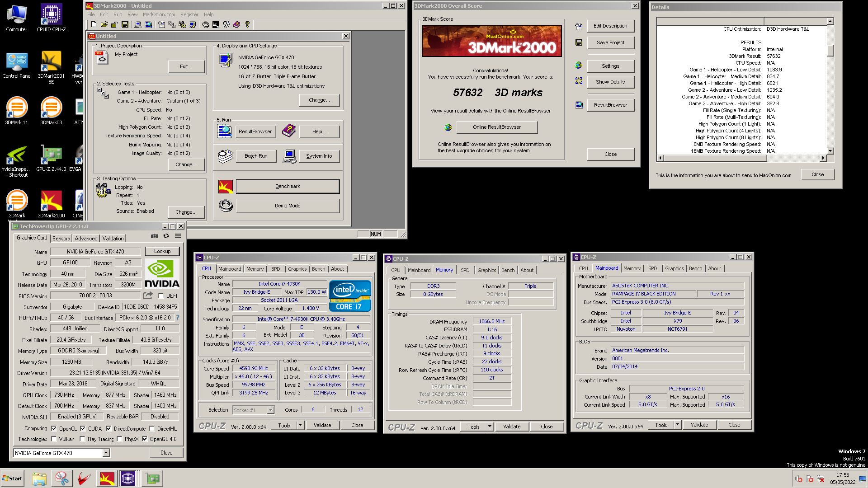Toggle PhysX checkbox in GPU-Z

click(119, 439)
